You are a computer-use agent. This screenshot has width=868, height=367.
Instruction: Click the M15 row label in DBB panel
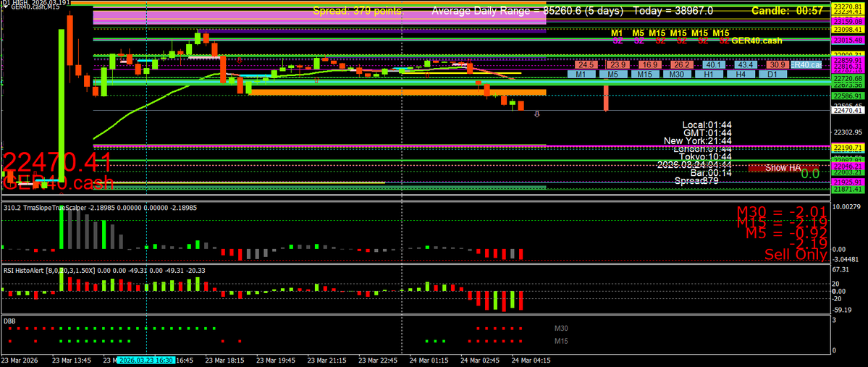click(x=561, y=341)
